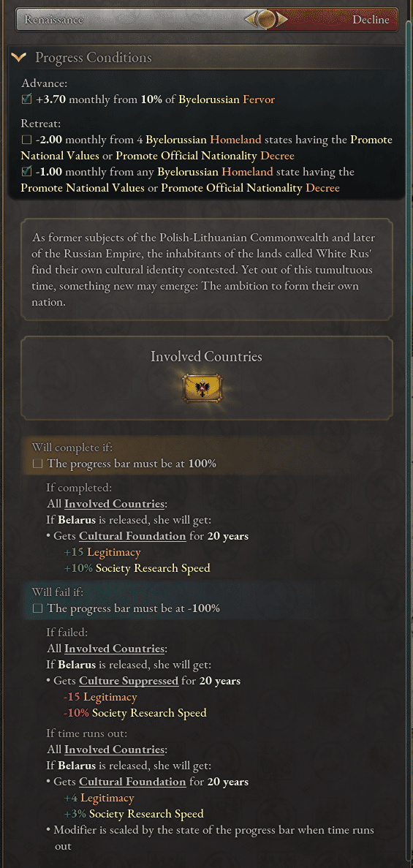This screenshot has width=413, height=868.
Task: Click the Progress Conditions header text
Action: [94, 58]
